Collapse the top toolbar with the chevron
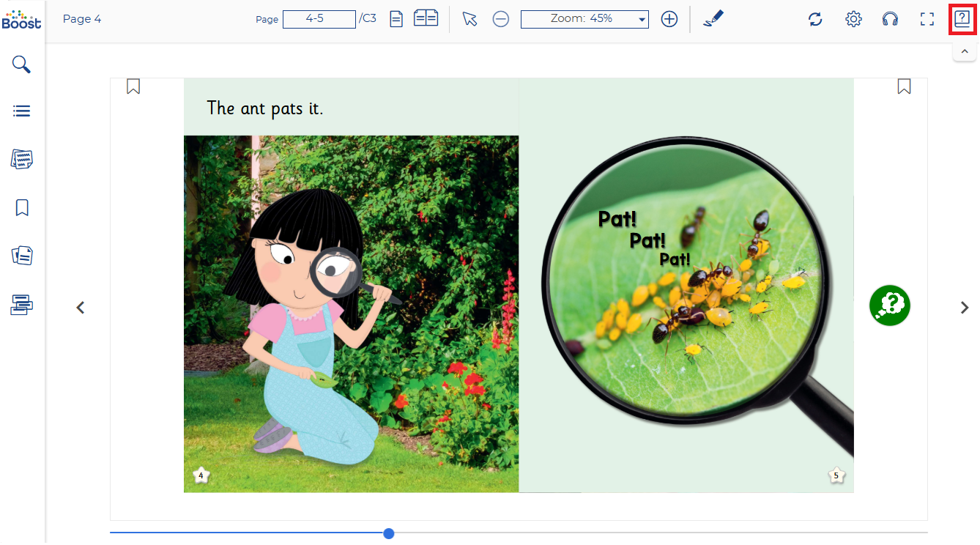Screen dimensions: 980x545 point(965,51)
